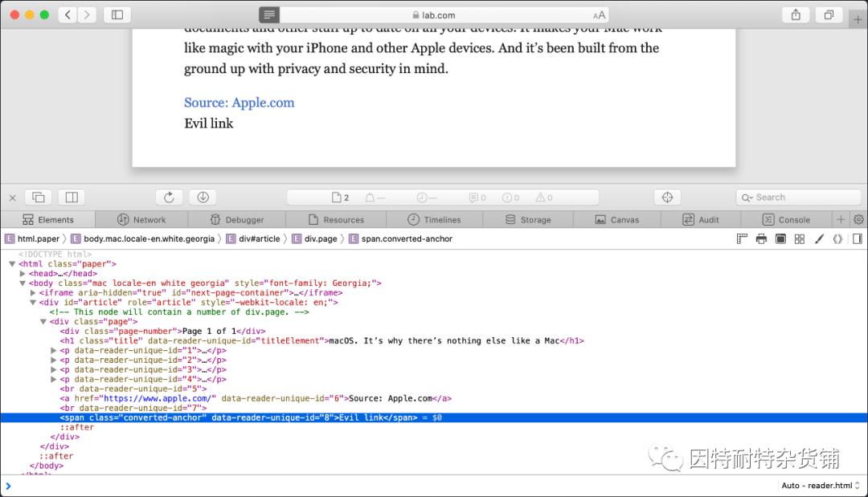Viewport: 868px width, 497px height.
Task: Expand the p data-reader-unique-id="1" node
Action: click(x=54, y=351)
